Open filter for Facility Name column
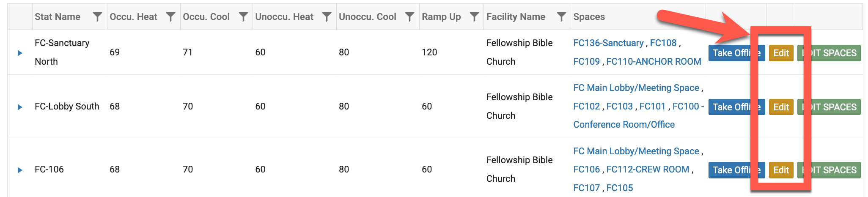Viewport: 868px width, 197px height. [x=561, y=17]
